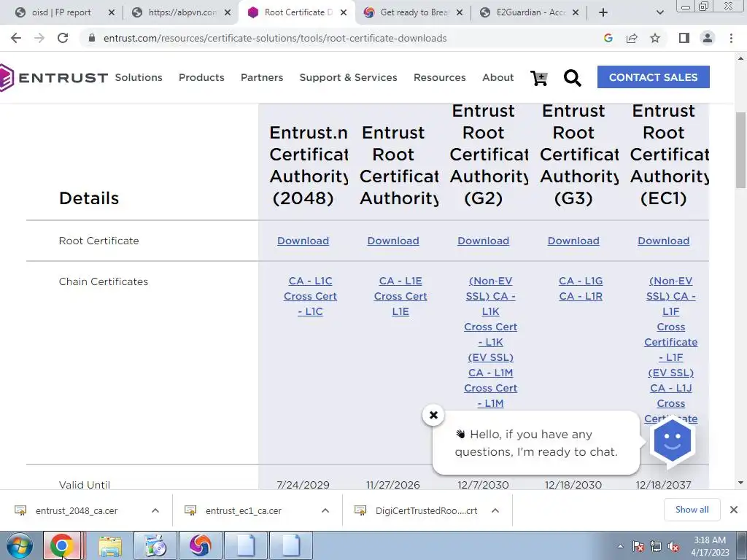Viewport: 747px width, 560px height.
Task: Click the CONTACT SALES button
Action: 653,77
